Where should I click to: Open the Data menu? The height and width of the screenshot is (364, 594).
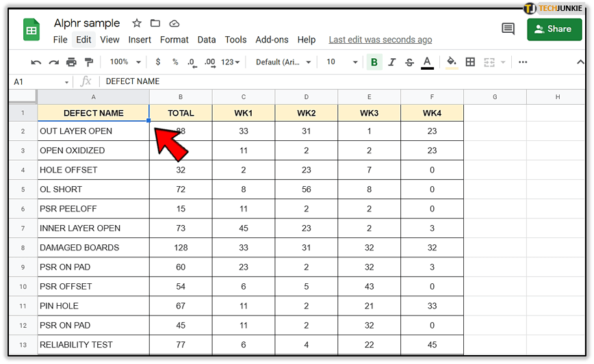click(x=207, y=40)
